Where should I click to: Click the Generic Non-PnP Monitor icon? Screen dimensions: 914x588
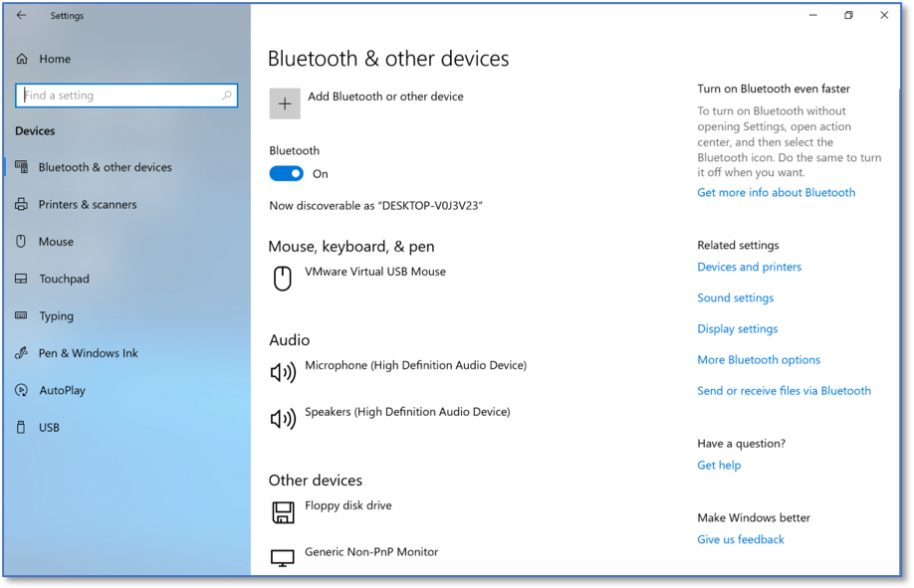[x=283, y=558]
